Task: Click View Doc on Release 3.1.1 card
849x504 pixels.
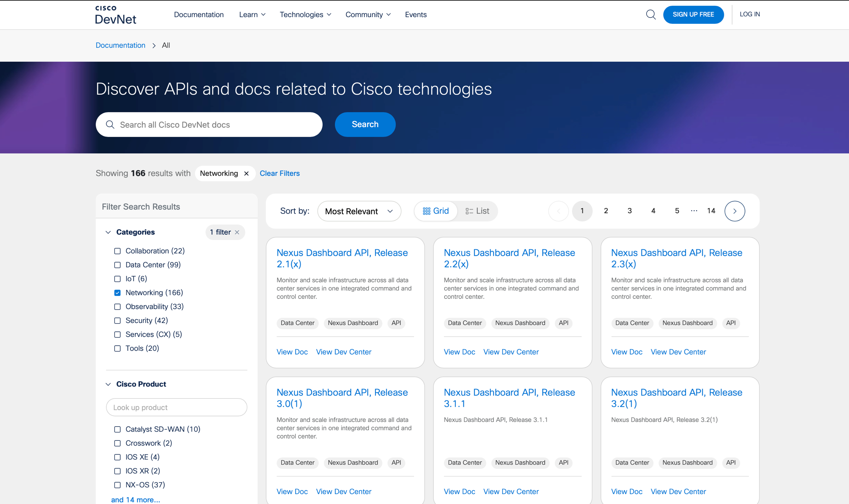Action: [459, 491]
